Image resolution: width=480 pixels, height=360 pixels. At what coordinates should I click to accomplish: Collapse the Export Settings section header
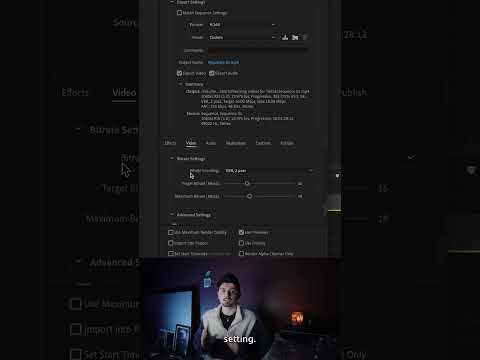[172, 2]
